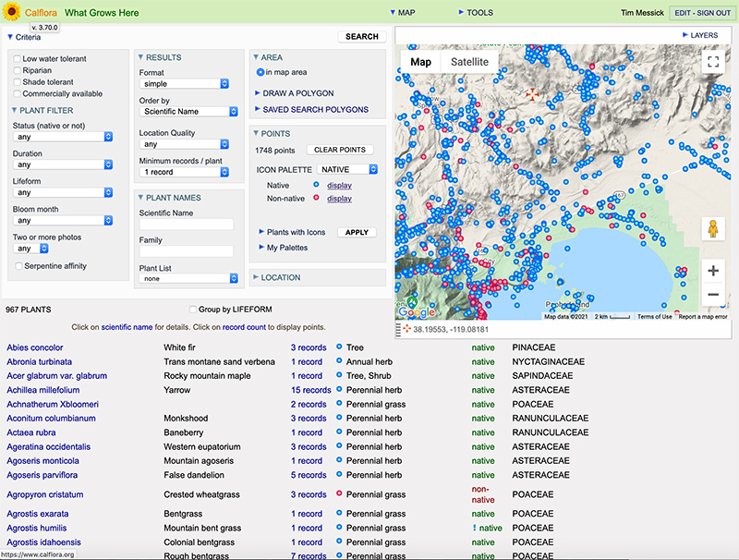Zoom in on the map

[x=712, y=271]
